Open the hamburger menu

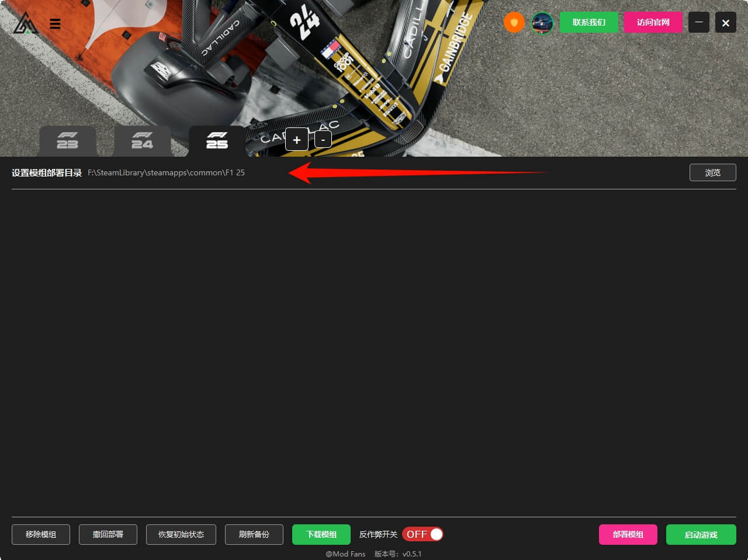click(x=55, y=24)
